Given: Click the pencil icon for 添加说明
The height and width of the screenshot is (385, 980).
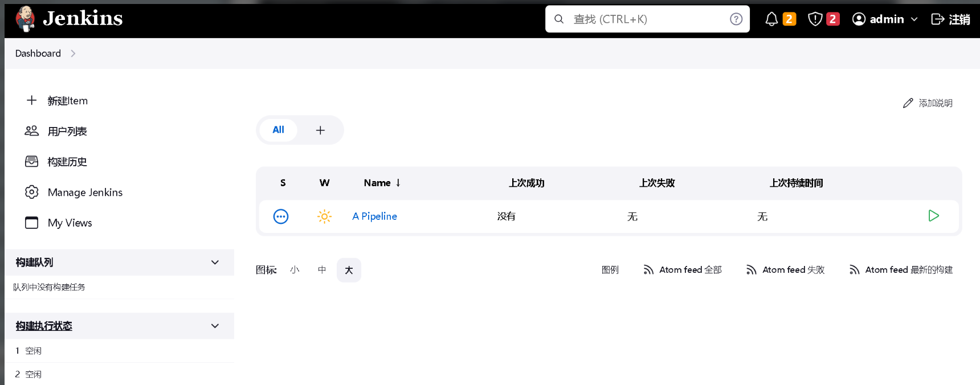Looking at the screenshot, I should point(908,103).
